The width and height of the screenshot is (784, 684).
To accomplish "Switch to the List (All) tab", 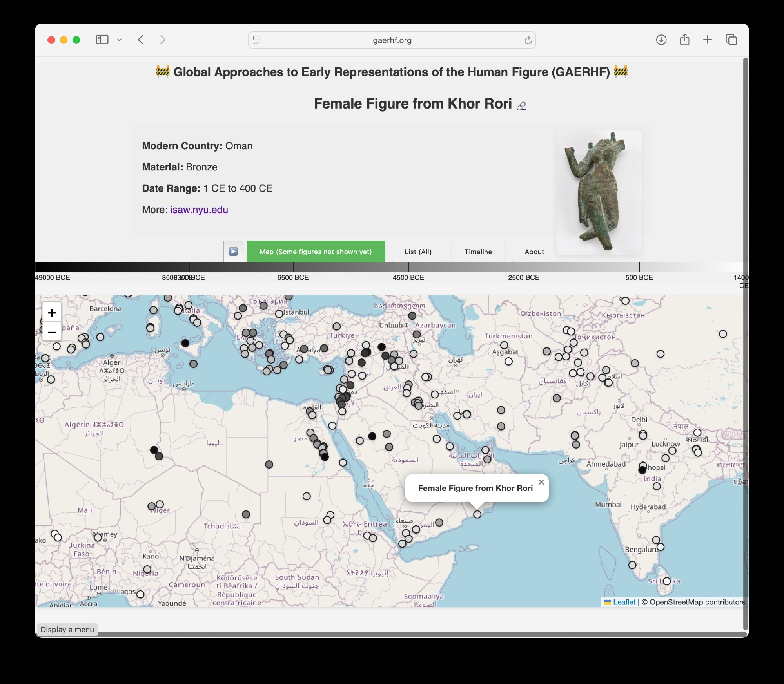I will pos(418,252).
